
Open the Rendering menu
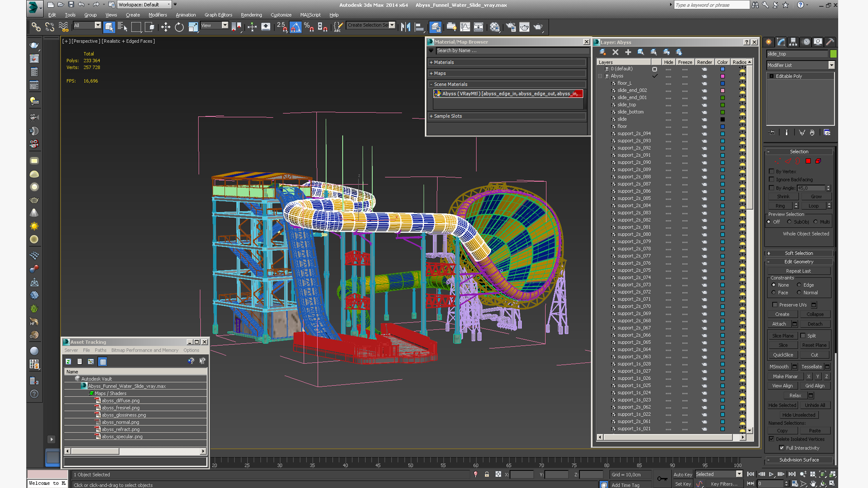coord(251,15)
